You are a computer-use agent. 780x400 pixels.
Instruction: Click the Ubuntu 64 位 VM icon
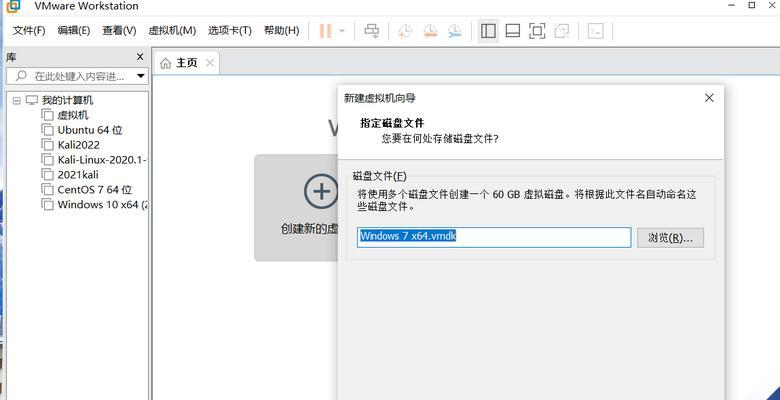(x=47, y=130)
